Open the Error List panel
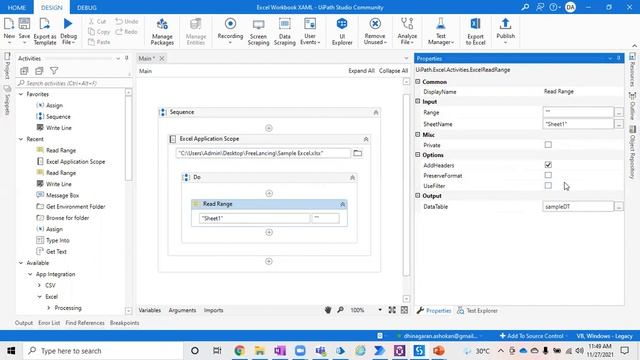 pyautogui.click(x=49, y=323)
